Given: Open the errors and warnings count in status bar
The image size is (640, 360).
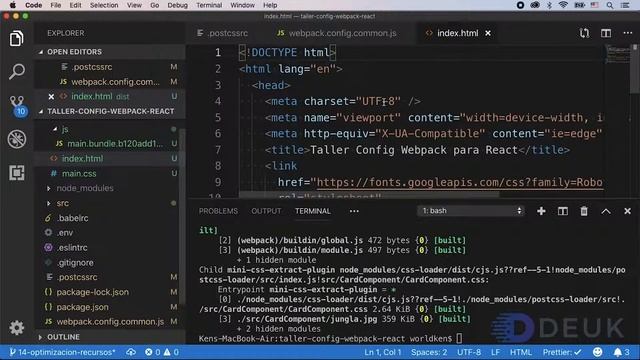Looking at the screenshot, I should (x=162, y=352).
